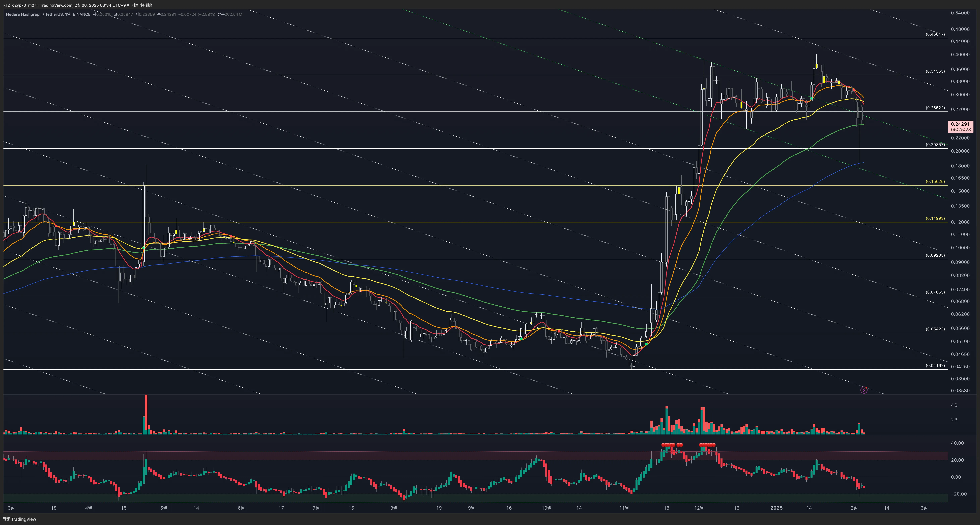Screen dimensions: 980x525
Task: Click the 2 B volume scale label
Action: [954, 420]
